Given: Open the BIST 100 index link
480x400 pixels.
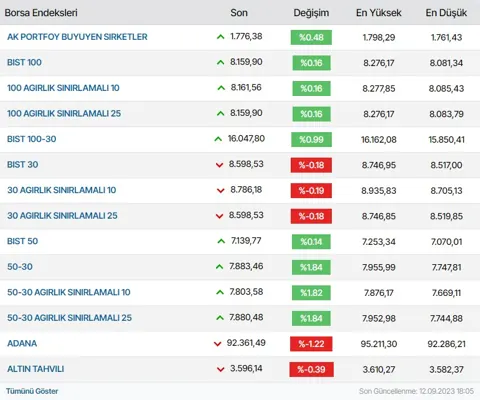Looking at the screenshot, I should [x=24, y=62].
